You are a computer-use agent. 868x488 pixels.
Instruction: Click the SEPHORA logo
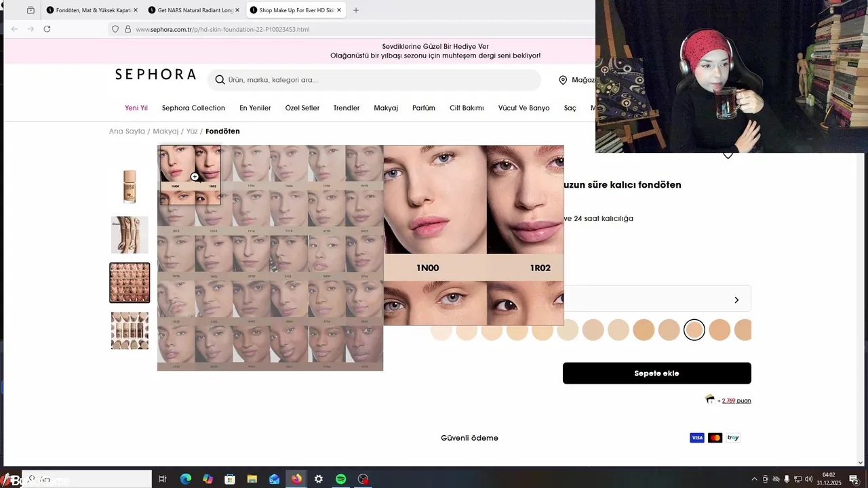pyautogui.click(x=155, y=75)
